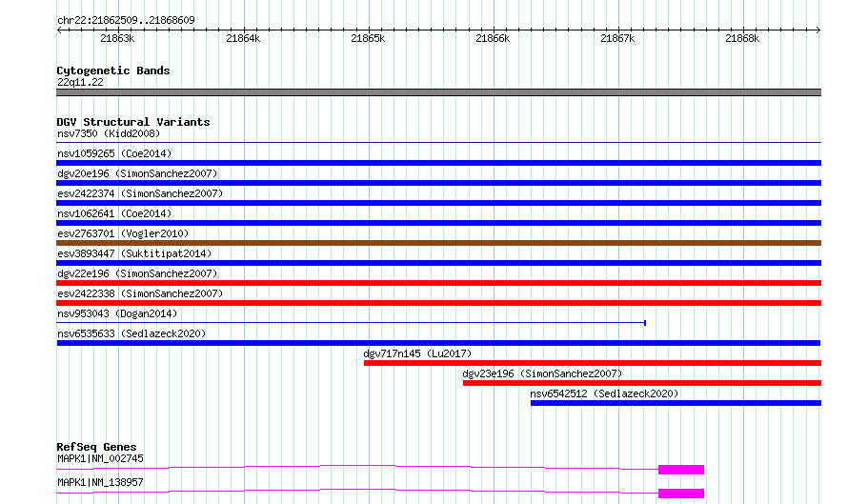This screenshot has height=504, width=848.
Task: Open the RefSeq Genes track title
Action: [96, 447]
